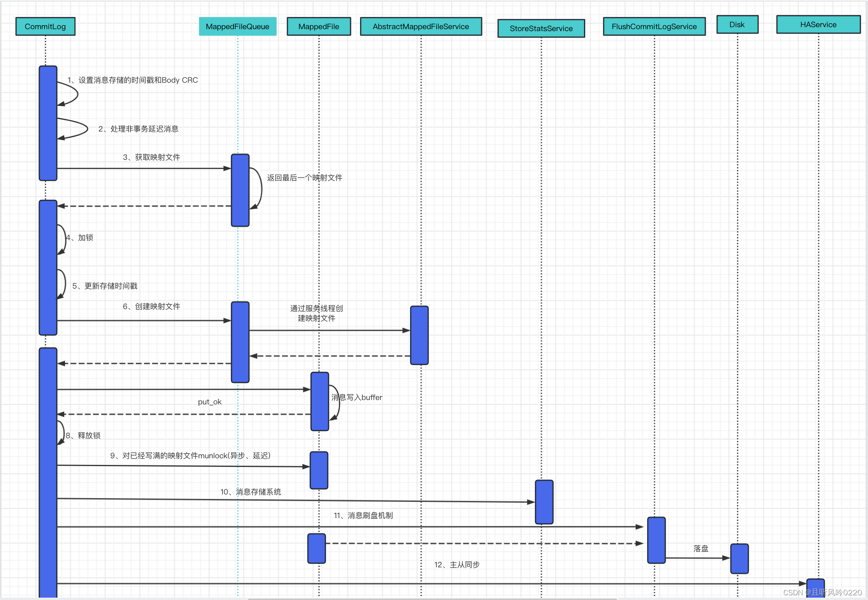Click the StoreStatsService header box
The image size is (868, 600).
pyautogui.click(x=541, y=28)
